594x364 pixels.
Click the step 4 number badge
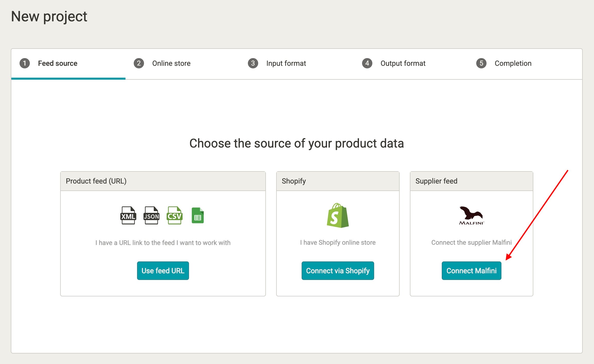pos(367,63)
